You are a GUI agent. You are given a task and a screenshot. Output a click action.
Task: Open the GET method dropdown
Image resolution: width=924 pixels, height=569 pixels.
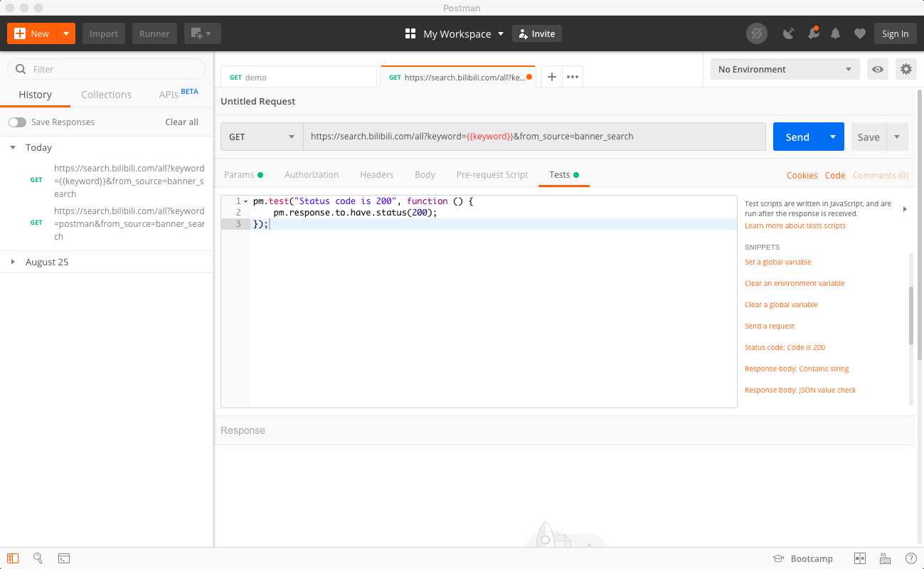pos(262,137)
